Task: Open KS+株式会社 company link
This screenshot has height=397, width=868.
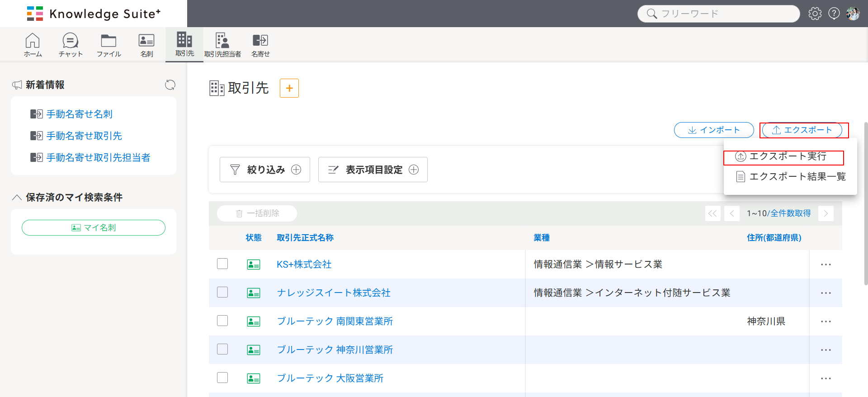Action: click(x=304, y=265)
